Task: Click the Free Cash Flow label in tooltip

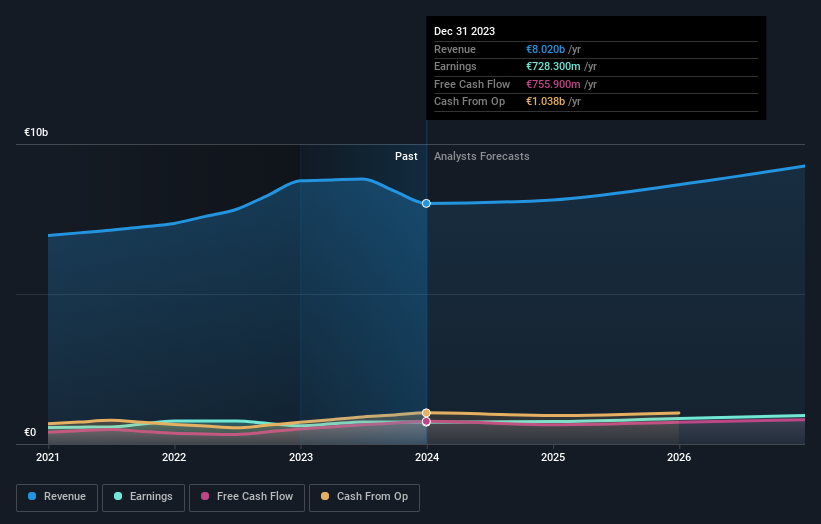Action: click(472, 84)
